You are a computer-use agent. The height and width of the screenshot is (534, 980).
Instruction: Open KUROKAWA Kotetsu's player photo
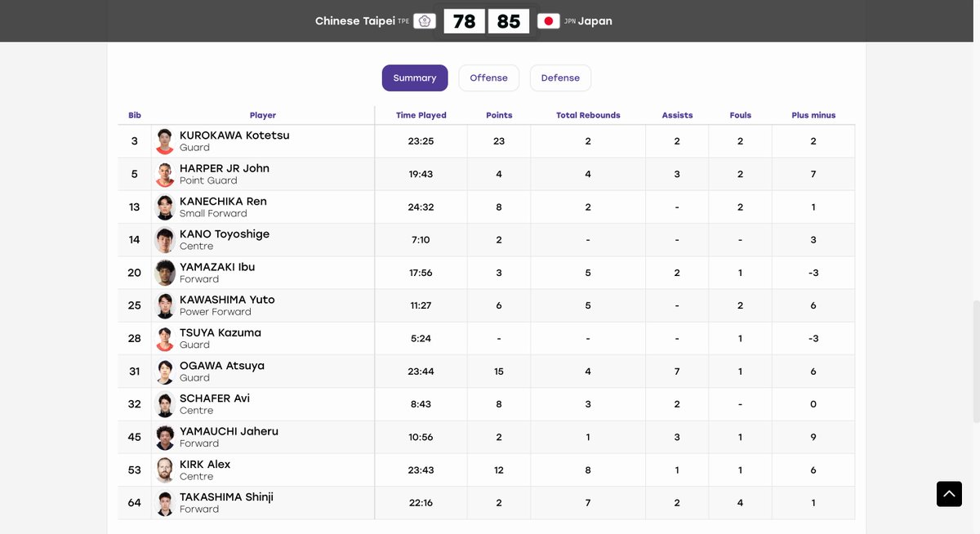point(165,141)
